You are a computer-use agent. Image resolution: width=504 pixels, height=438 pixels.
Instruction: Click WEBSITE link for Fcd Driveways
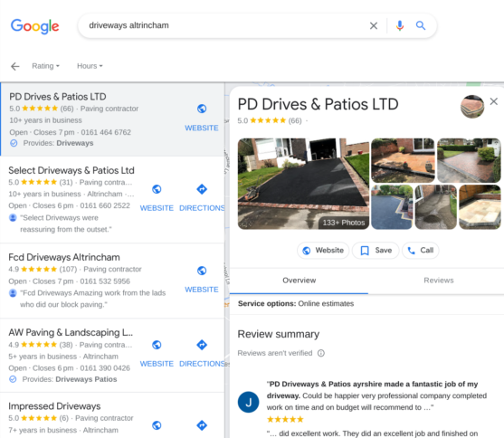[202, 290]
